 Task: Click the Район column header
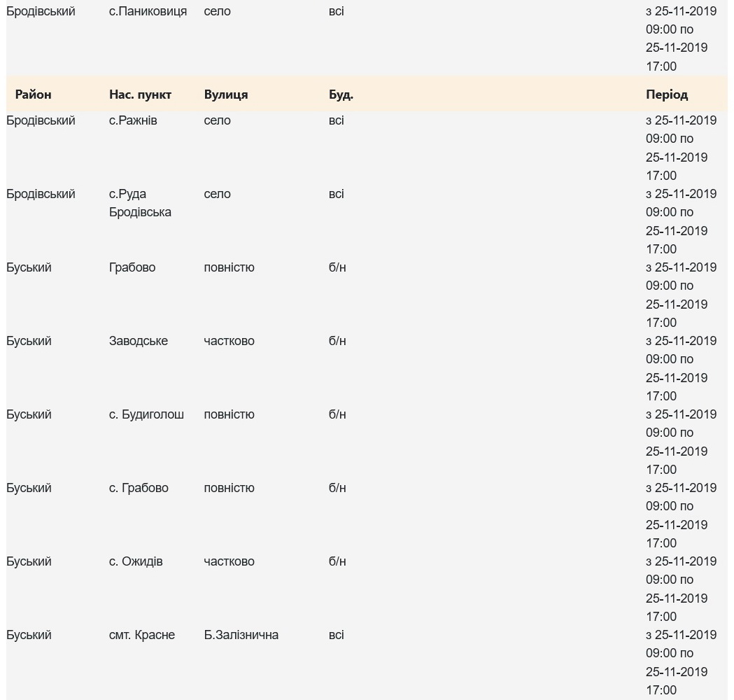click(33, 94)
